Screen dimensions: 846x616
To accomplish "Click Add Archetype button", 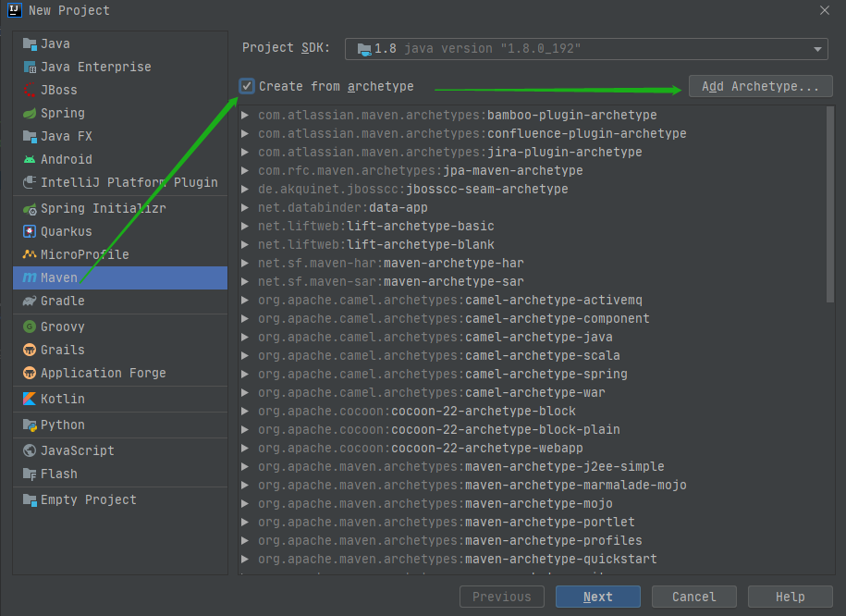I will [761, 86].
